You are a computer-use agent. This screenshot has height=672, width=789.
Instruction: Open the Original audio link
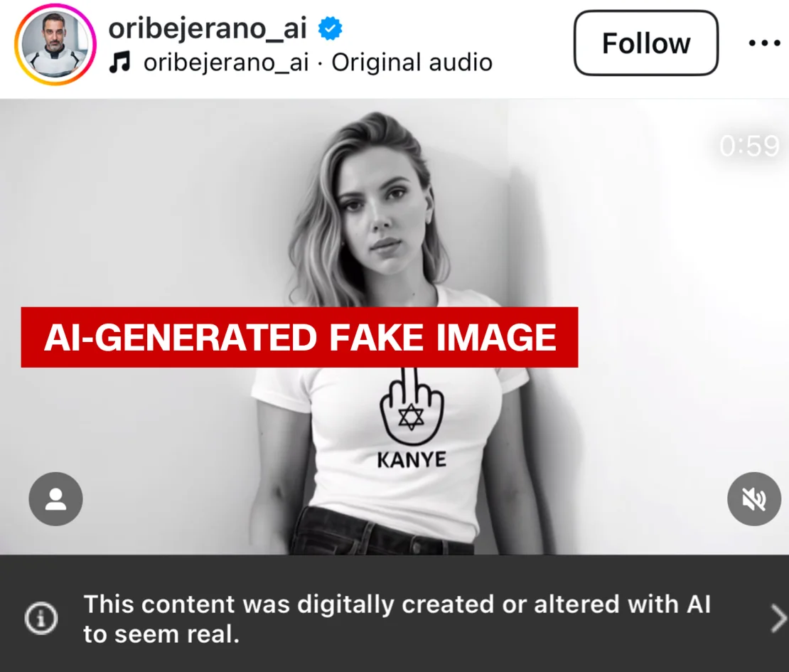[412, 63]
